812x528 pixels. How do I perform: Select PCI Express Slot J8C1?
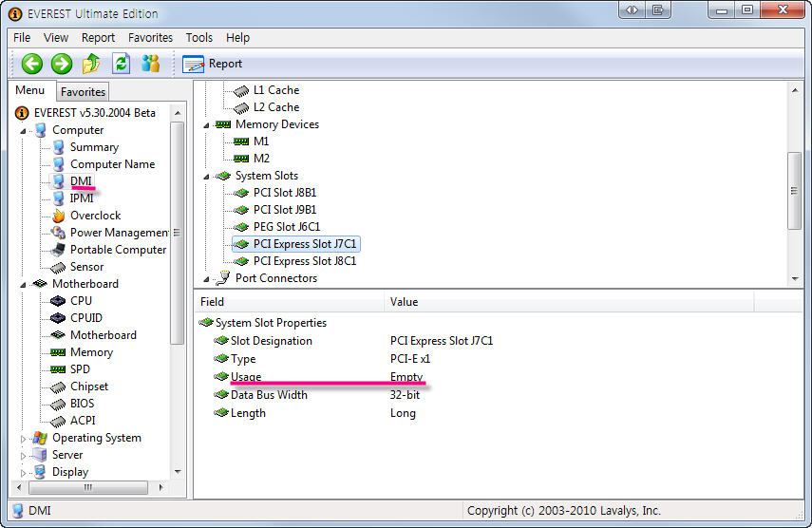[305, 261]
